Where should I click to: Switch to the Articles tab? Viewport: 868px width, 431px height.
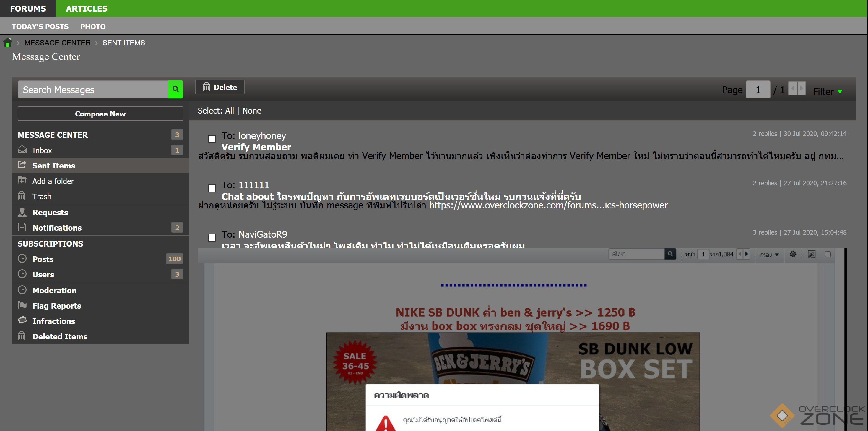point(86,9)
